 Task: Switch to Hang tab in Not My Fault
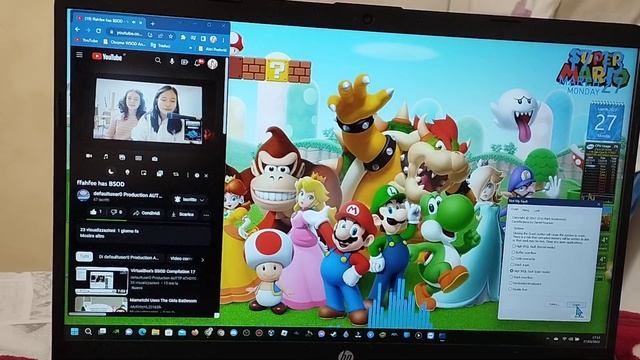[526, 211]
